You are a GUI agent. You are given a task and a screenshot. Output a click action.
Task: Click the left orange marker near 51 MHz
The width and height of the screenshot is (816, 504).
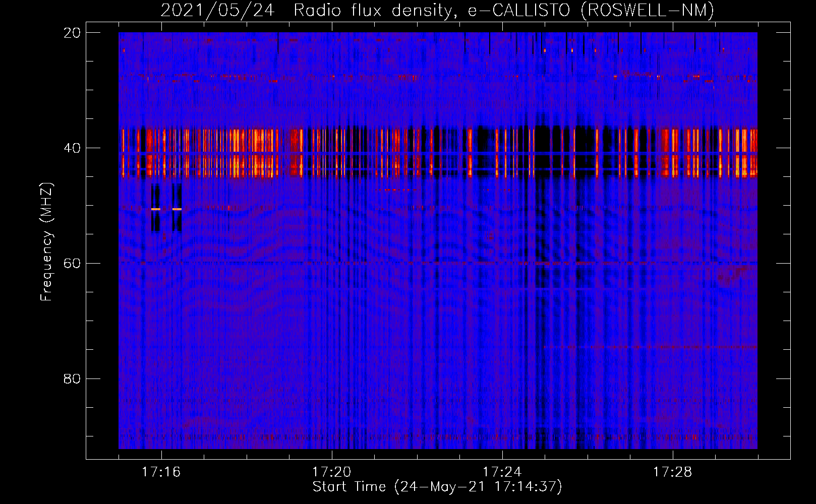click(x=156, y=209)
